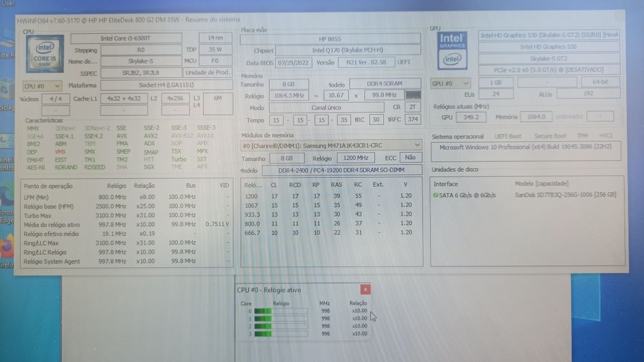Click the tRFC value 374 field
This screenshot has width=644, height=362.
pos(413,120)
